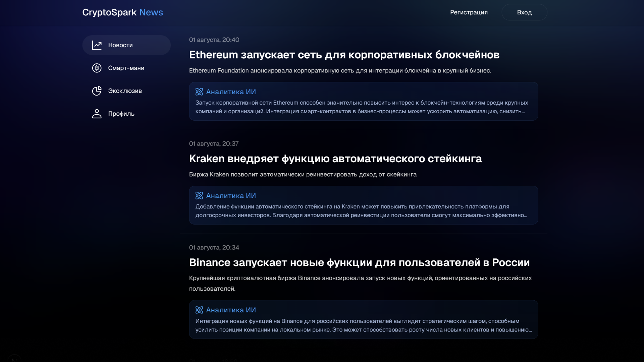Open the Эксклюзив section label
The height and width of the screenshot is (362, 644).
[x=125, y=91]
